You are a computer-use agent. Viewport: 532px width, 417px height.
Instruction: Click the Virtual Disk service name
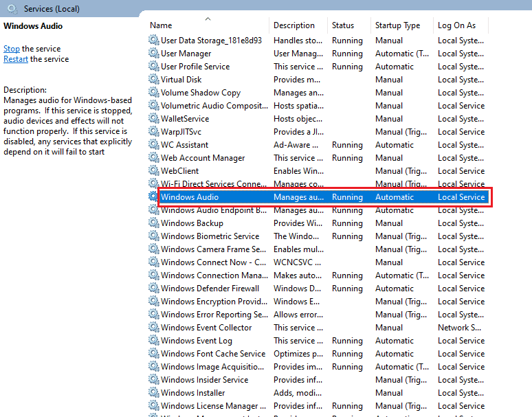[181, 80]
